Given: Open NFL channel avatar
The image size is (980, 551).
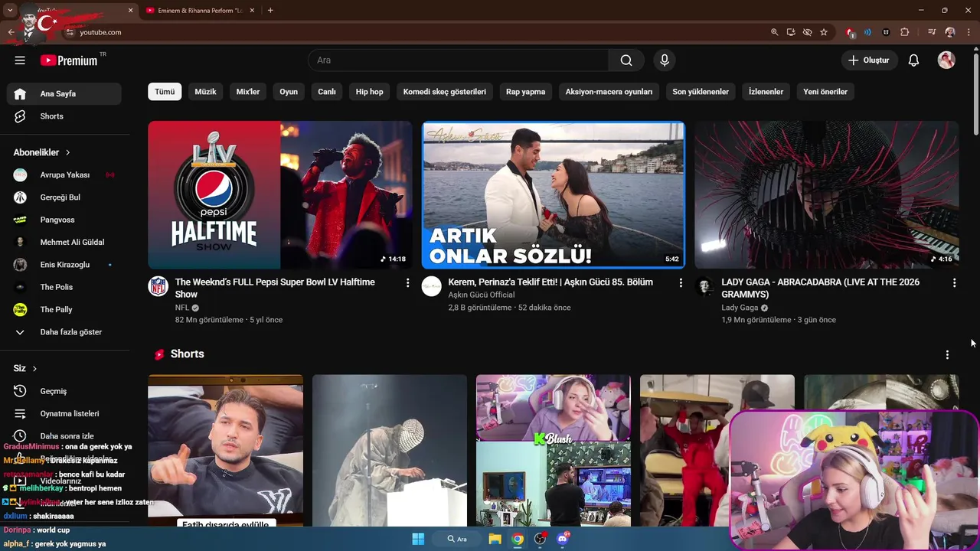Looking at the screenshot, I should [158, 287].
